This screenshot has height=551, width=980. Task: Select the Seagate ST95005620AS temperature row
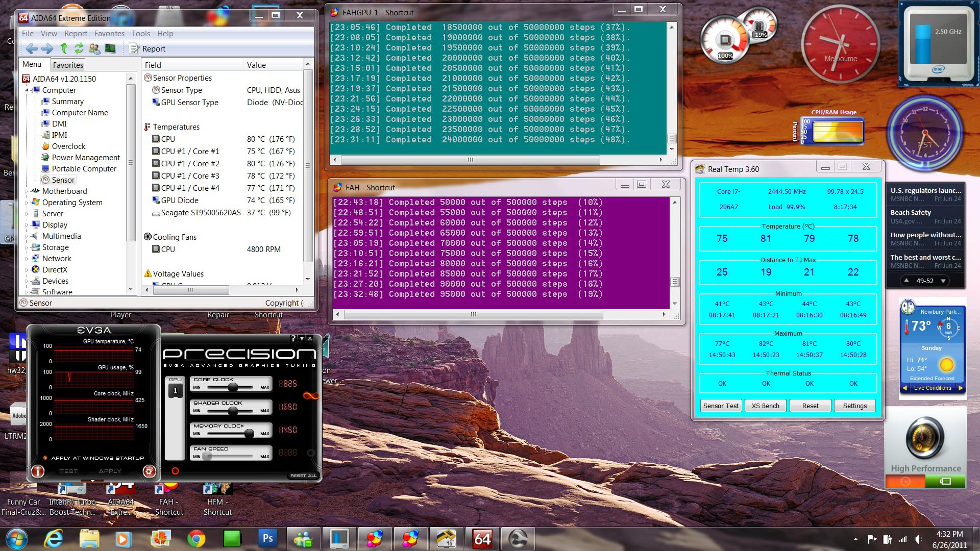click(x=223, y=212)
